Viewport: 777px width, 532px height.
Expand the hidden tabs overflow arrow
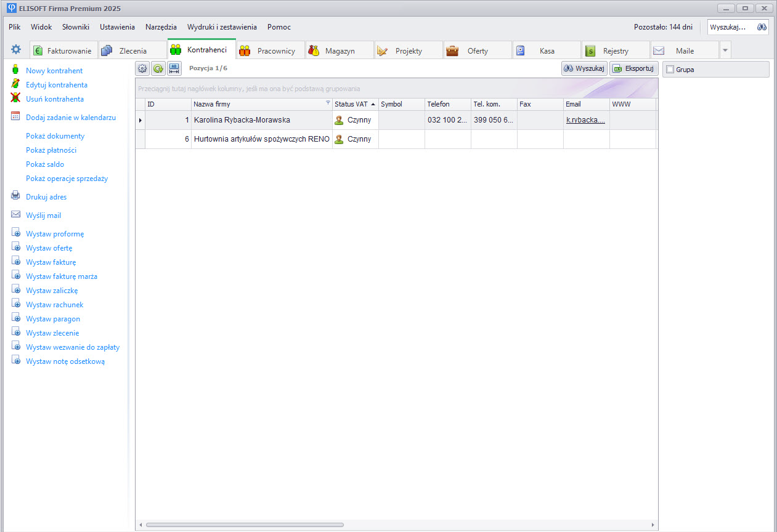click(x=725, y=50)
